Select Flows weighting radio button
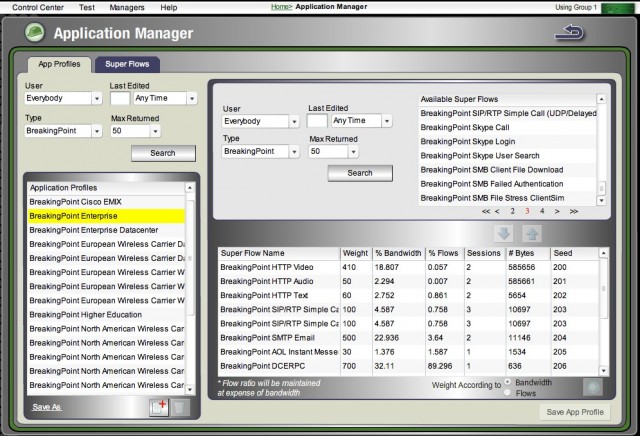Viewport: 640px width, 436px height. point(507,393)
